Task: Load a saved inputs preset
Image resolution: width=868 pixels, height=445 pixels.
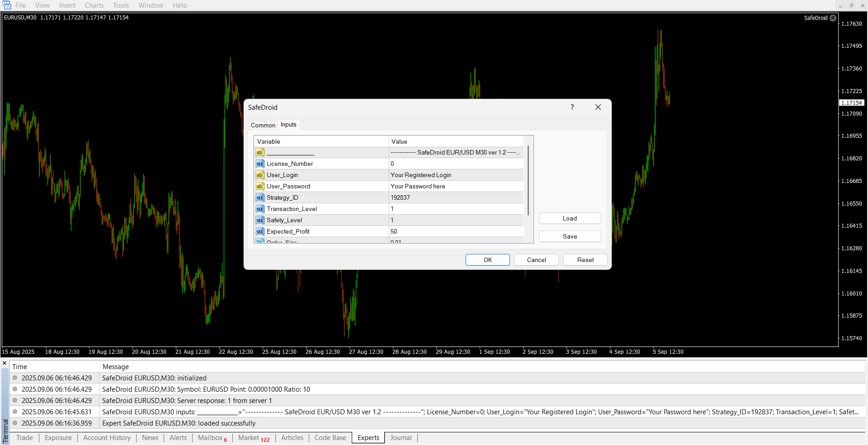Action: [x=570, y=218]
